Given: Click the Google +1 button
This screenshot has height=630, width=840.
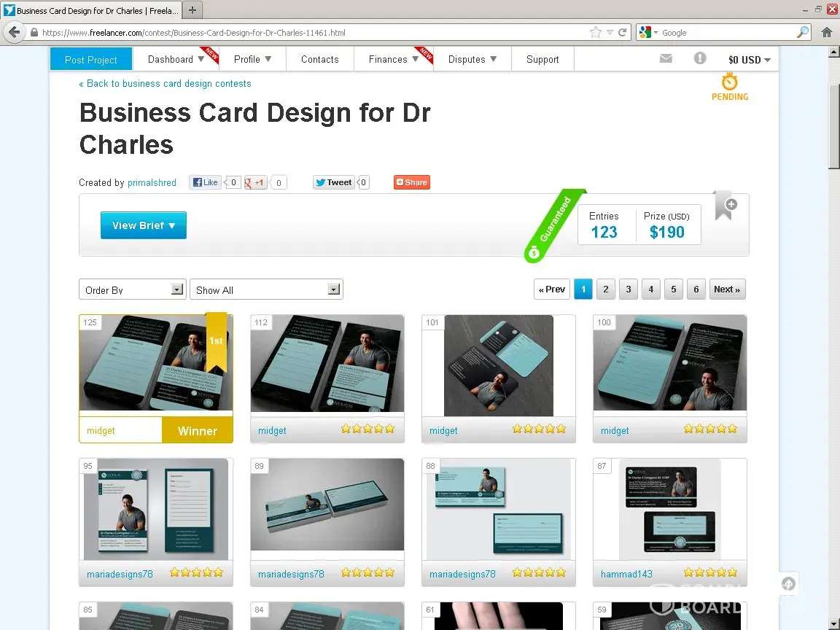Looking at the screenshot, I should tap(255, 182).
